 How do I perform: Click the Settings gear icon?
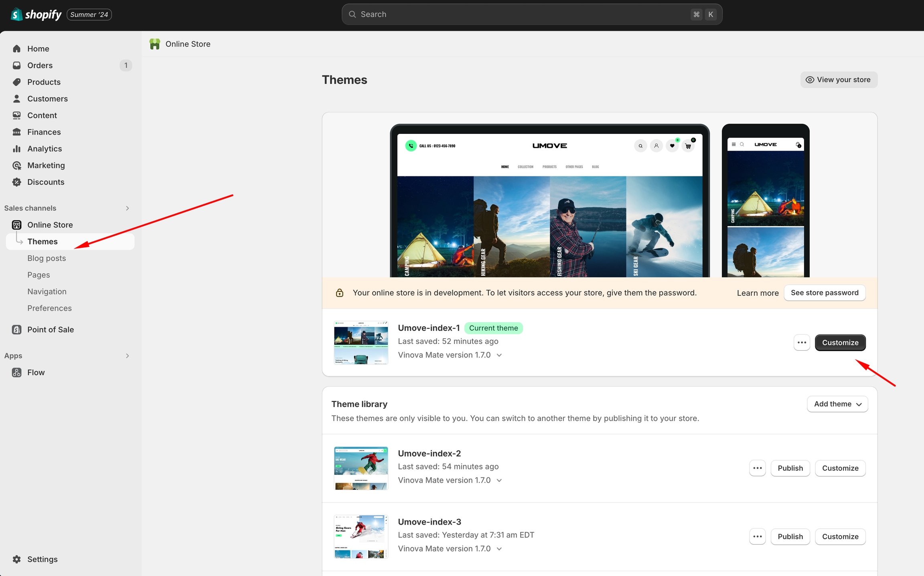point(16,559)
